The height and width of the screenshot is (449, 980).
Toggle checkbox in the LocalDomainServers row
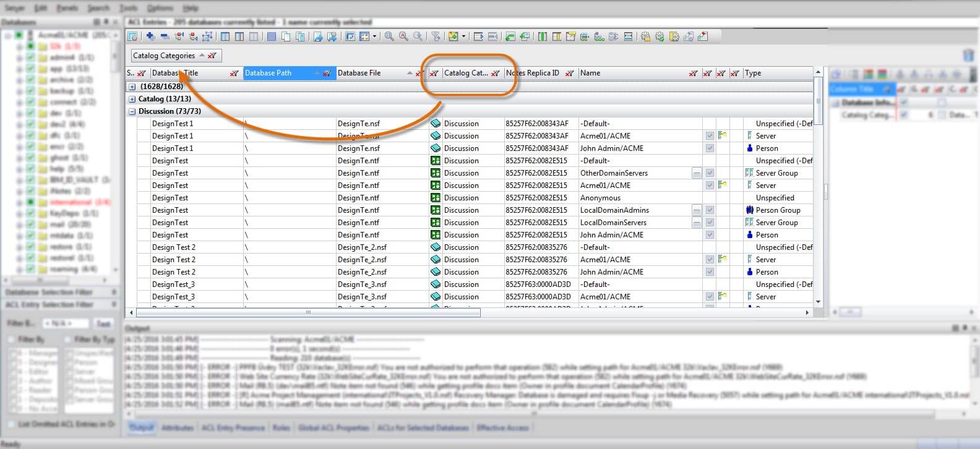point(710,223)
